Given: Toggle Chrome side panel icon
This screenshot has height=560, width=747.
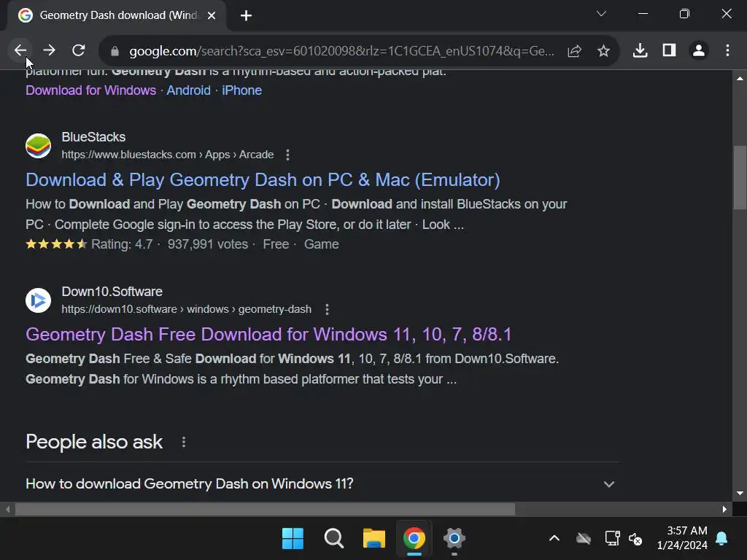Looking at the screenshot, I should [x=670, y=50].
